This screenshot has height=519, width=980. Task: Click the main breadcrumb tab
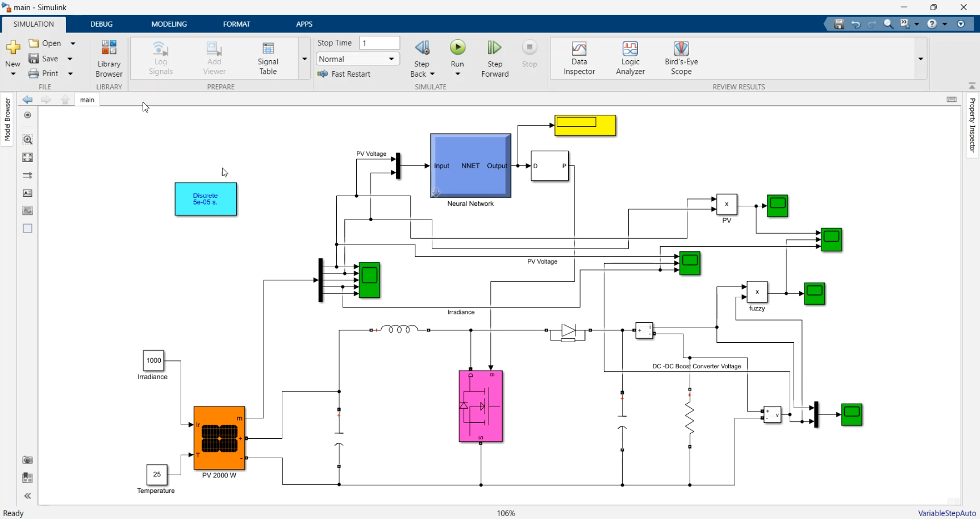(x=87, y=99)
